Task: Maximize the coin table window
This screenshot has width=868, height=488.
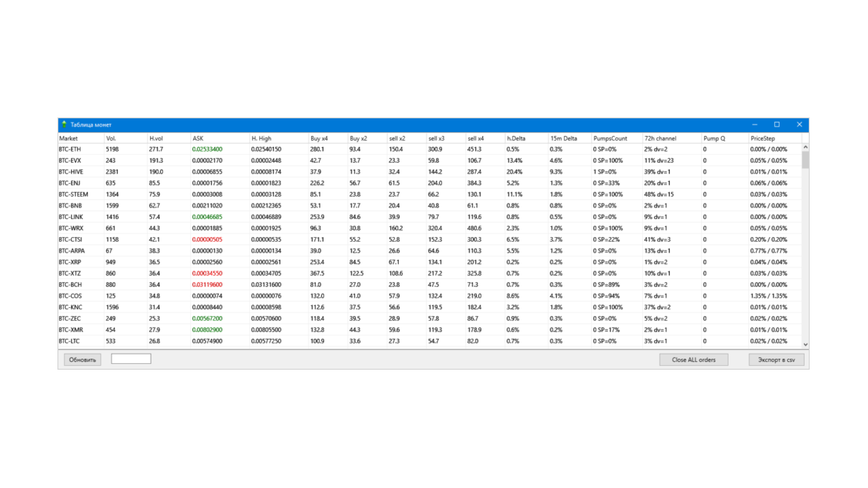Action: pos(777,125)
